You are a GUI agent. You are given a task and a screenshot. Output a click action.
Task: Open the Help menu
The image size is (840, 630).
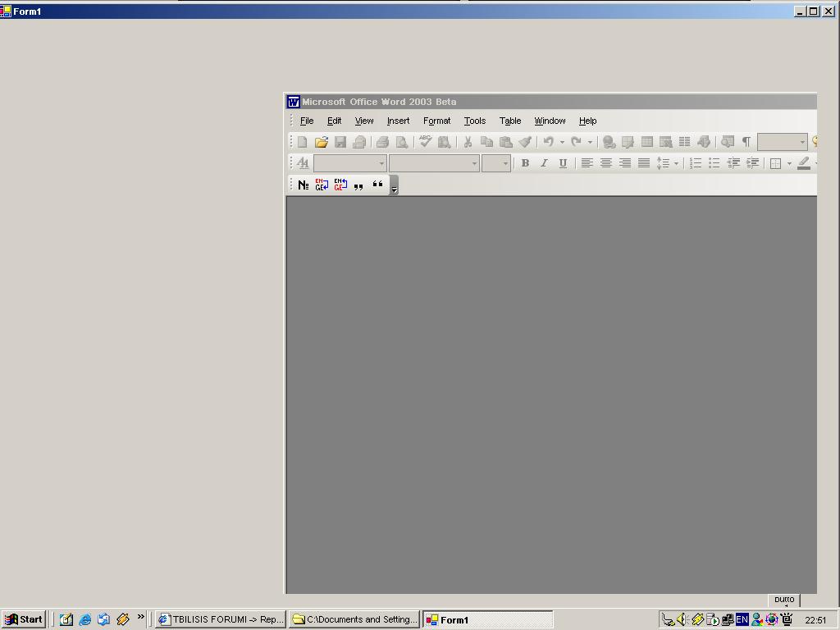click(587, 121)
